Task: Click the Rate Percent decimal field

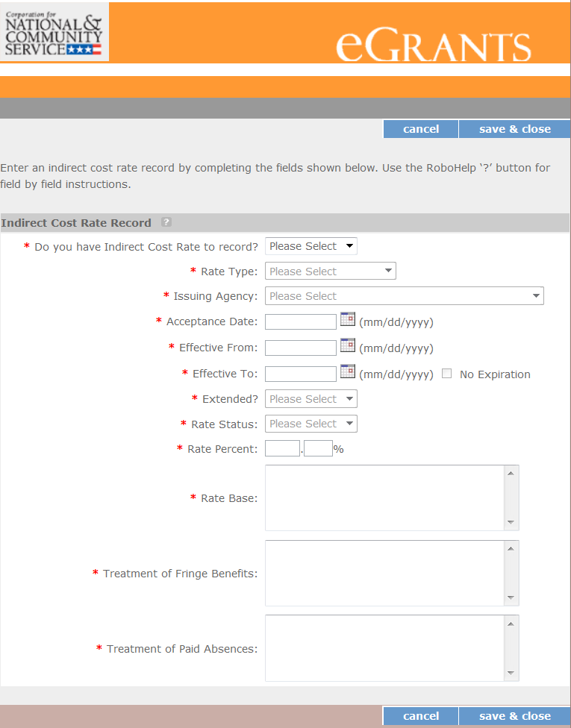Action: pyautogui.click(x=318, y=448)
